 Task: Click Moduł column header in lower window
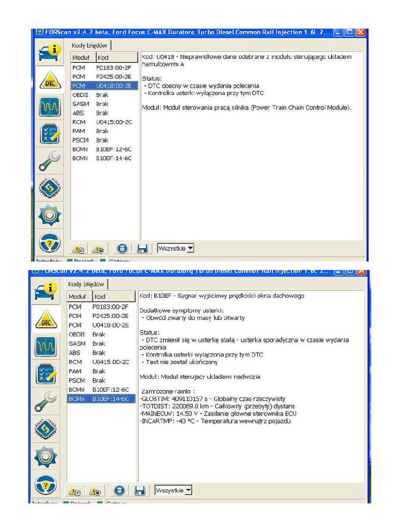pyautogui.click(x=79, y=296)
